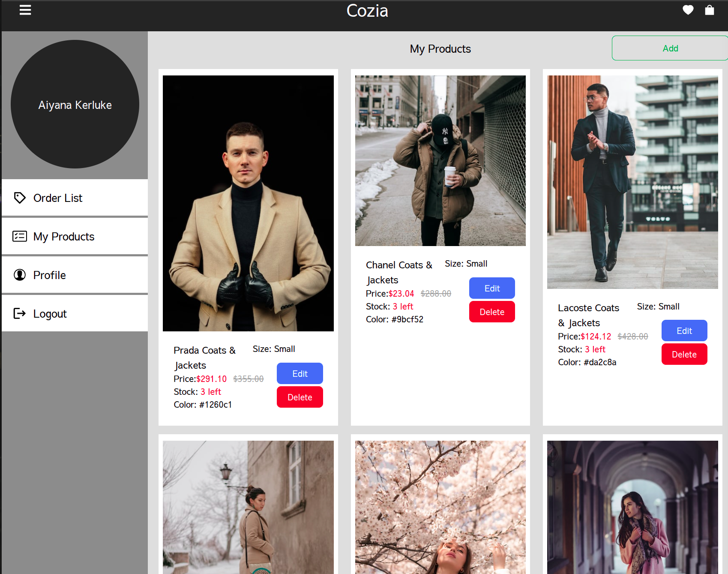Viewport: 728px width, 574px height.
Task: Click the struck-through $288.00 price
Action: [436, 294]
